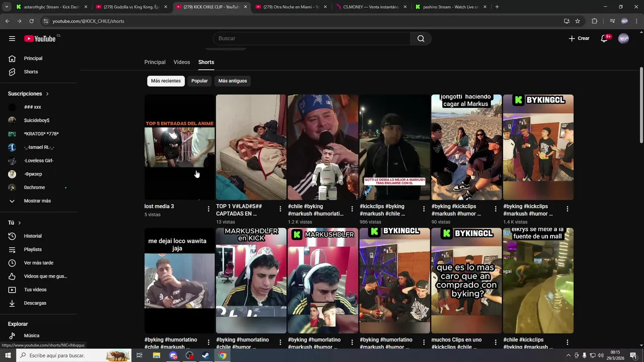Switch to the Godzilla vs King Kong tab

(x=132, y=7)
